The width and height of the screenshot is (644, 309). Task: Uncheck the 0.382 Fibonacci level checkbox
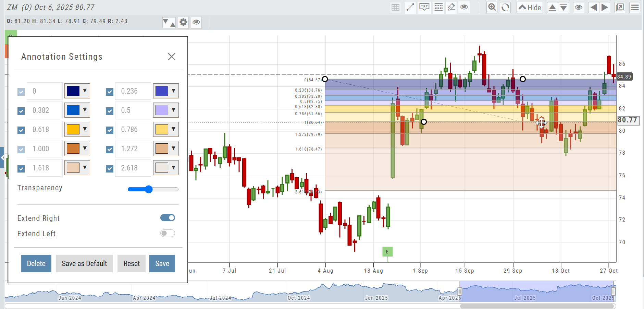coord(21,111)
